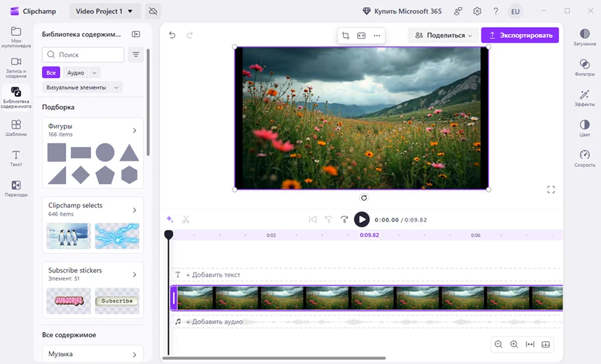This screenshot has width=601, height=364.
Task: Select the blue lightning thumbnail
Action: (117, 236)
